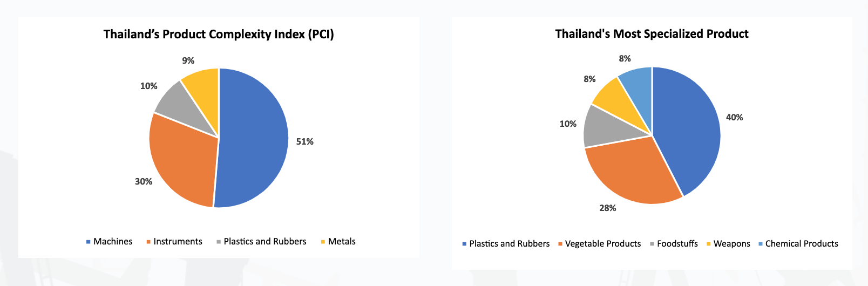The image size is (868, 286).
Task: Select the 28% data label
Action: pyautogui.click(x=607, y=208)
